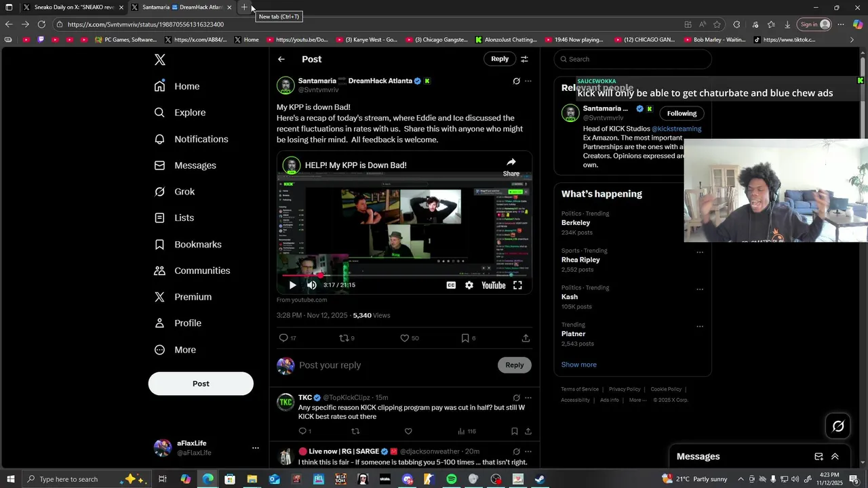Enter fullscreen on the video
The image size is (868, 488).
coord(517,285)
